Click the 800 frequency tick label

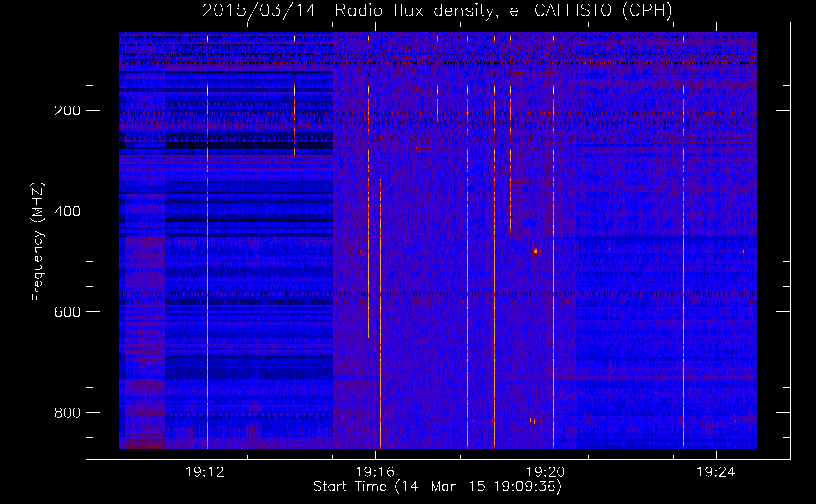[67, 413]
